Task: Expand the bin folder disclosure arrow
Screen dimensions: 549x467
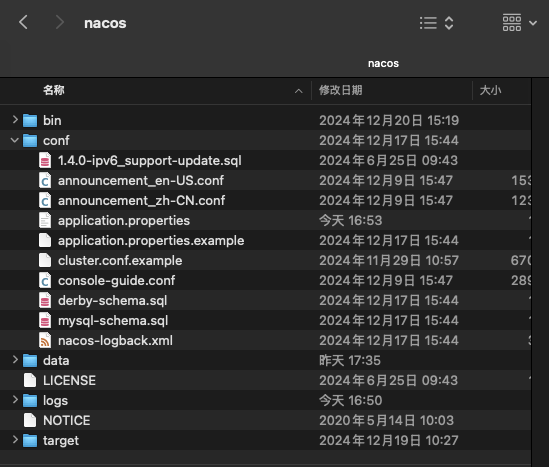Action: coord(15,120)
